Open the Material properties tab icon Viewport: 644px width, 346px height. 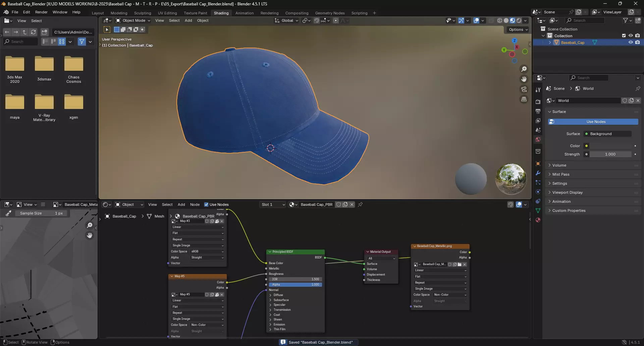pyautogui.click(x=538, y=220)
